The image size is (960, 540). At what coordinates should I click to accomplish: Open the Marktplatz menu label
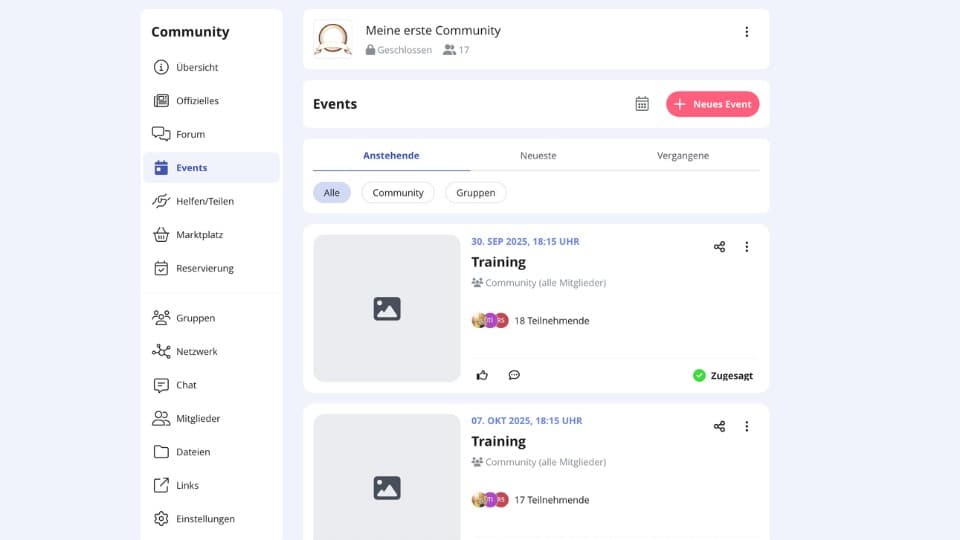200,234
